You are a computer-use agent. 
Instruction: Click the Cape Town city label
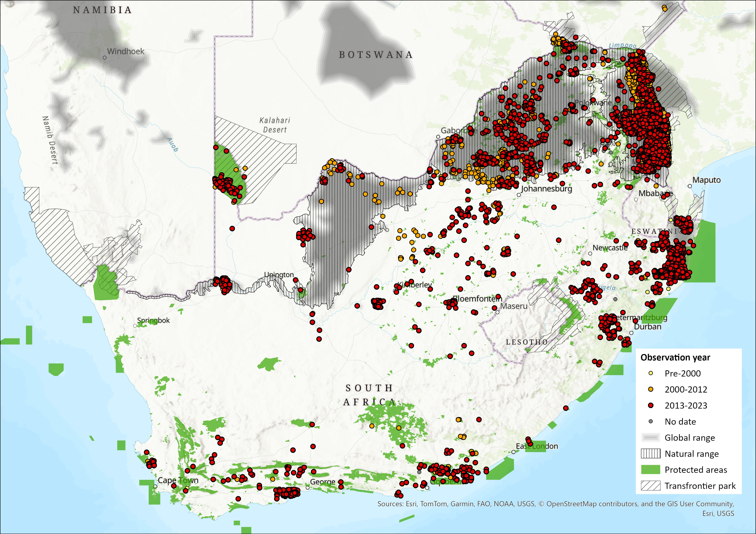coord(178,480)
